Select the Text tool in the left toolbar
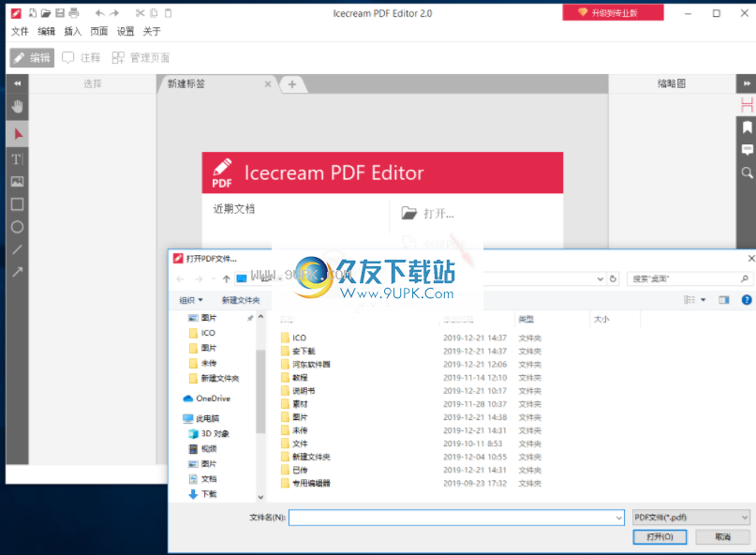 tap(18, 159)
